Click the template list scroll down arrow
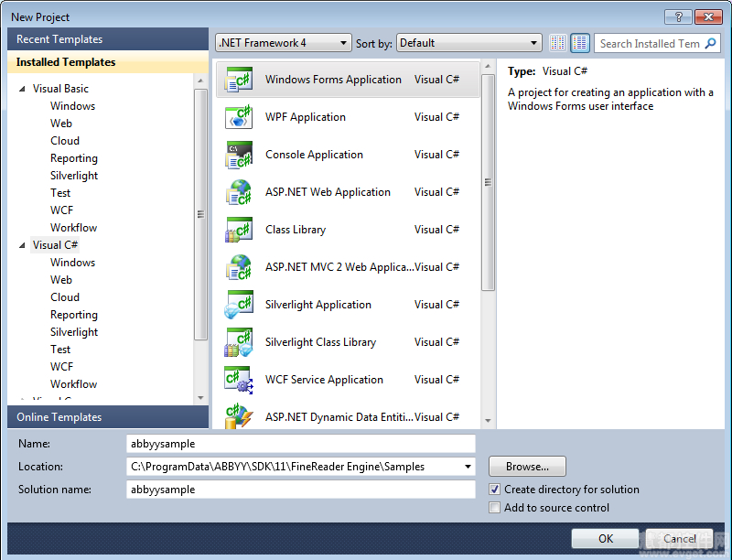732x560 pixels. (x=488, y=421)
